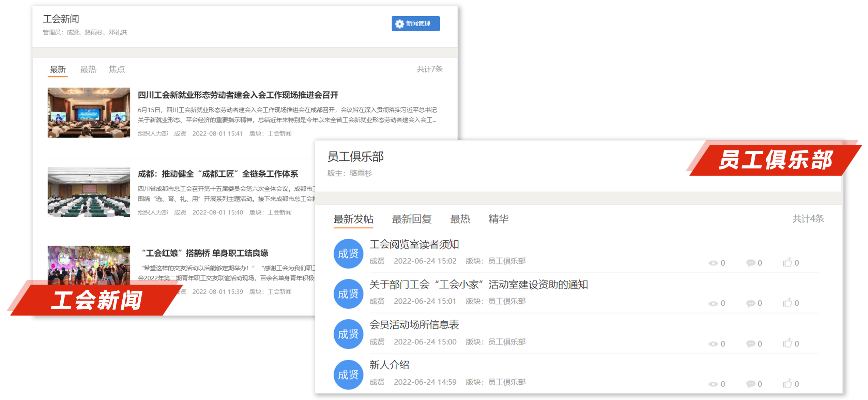Viewport: 868px width, 400px height.
Task: Open post 新人介绍
Action: (x=389, y=365)
